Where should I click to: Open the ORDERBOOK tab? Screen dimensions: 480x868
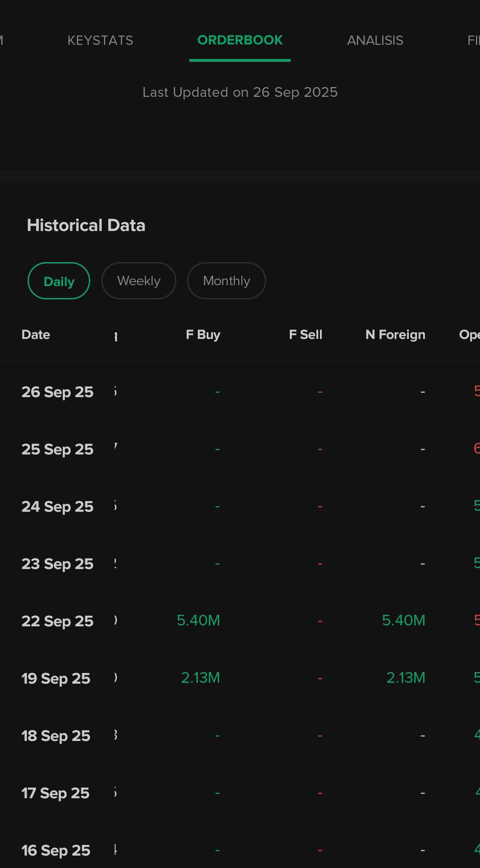[240, 40]
